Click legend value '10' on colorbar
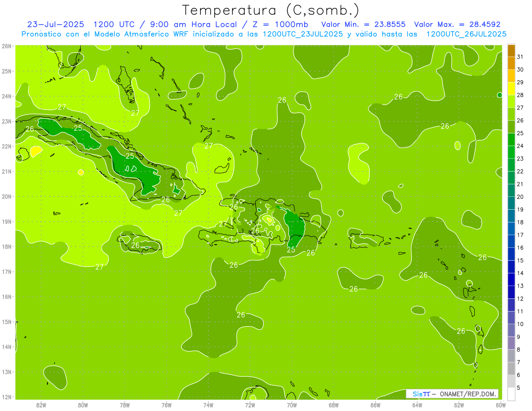 coord(520,324)
